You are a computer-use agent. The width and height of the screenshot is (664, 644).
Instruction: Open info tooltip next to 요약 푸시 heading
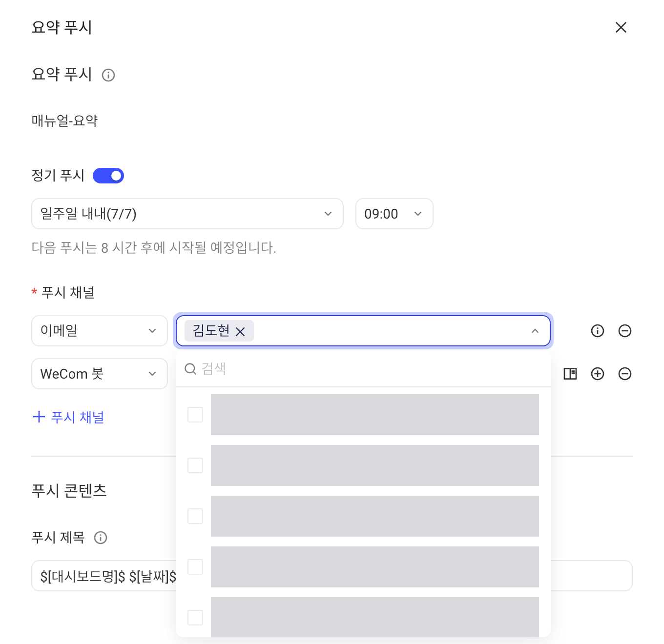pyautogui.click(x=108, y=75)
